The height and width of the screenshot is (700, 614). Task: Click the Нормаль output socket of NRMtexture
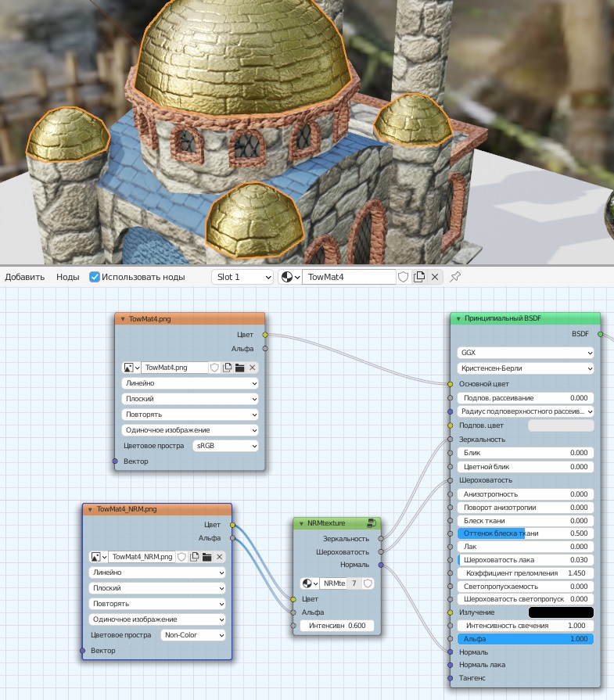point(381,565)
